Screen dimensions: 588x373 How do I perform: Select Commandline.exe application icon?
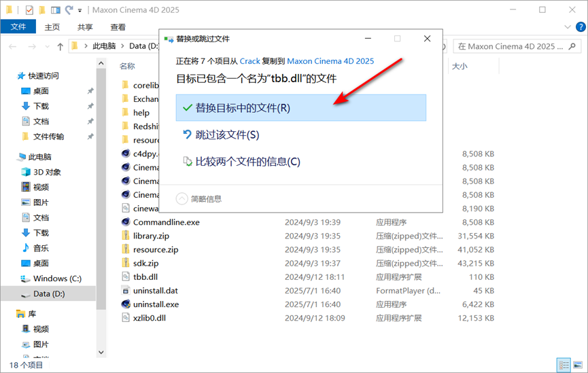pos(126,222)
